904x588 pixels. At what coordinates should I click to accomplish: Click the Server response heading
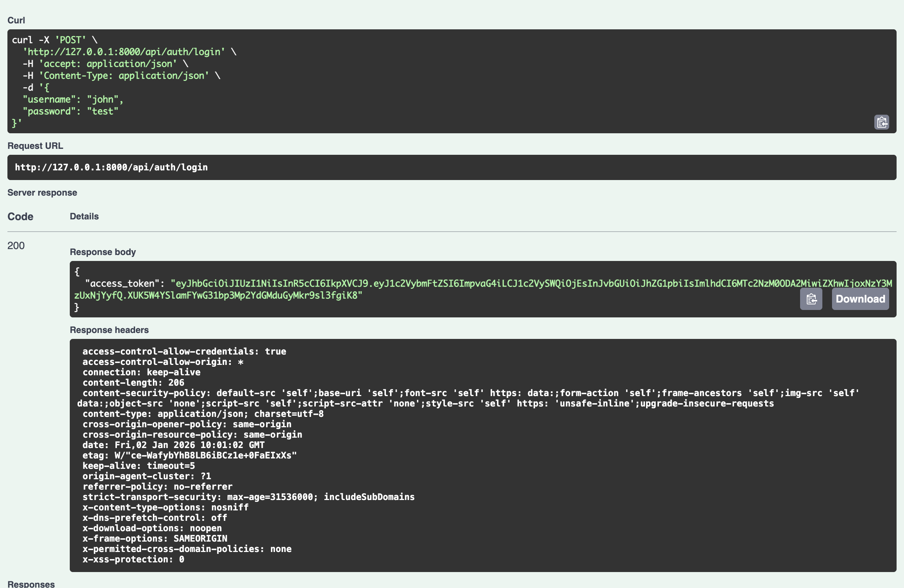click(42, 193)
